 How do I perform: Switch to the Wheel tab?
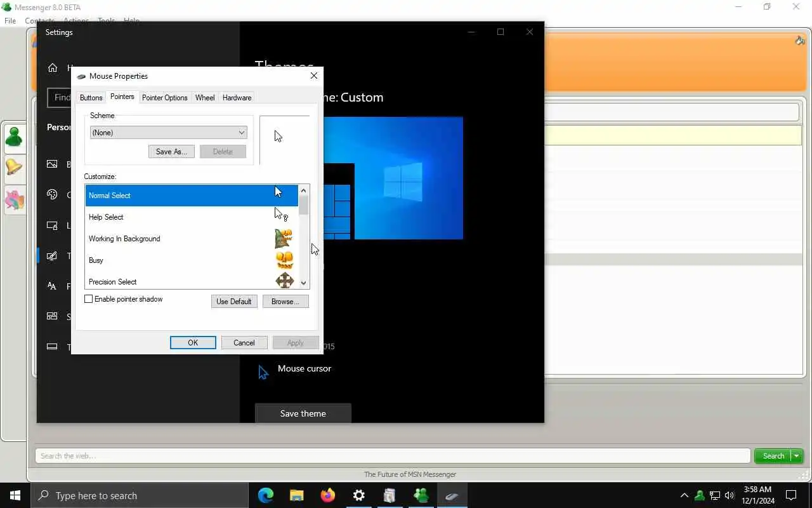point(205,98)
